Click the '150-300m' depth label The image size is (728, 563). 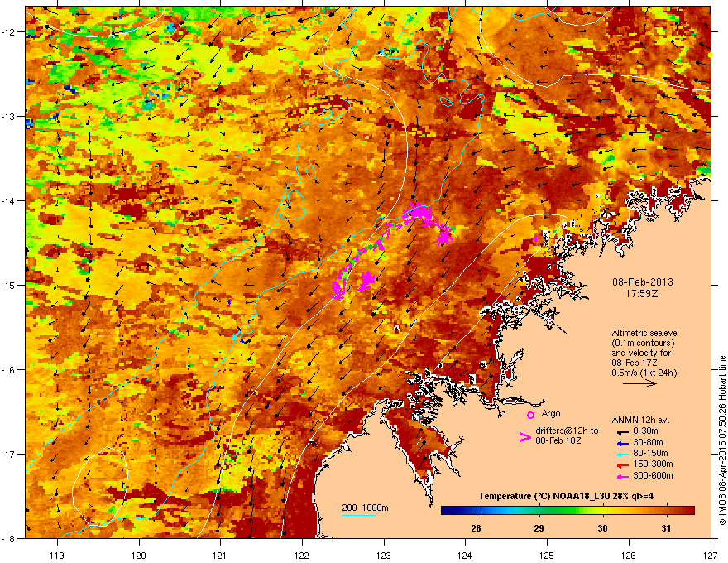click(x=653, y=464)
